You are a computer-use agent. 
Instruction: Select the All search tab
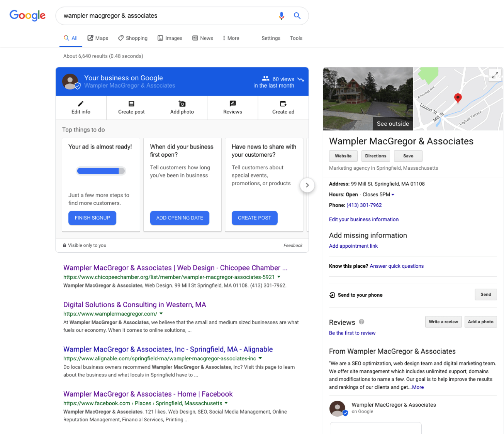point(71,38)
